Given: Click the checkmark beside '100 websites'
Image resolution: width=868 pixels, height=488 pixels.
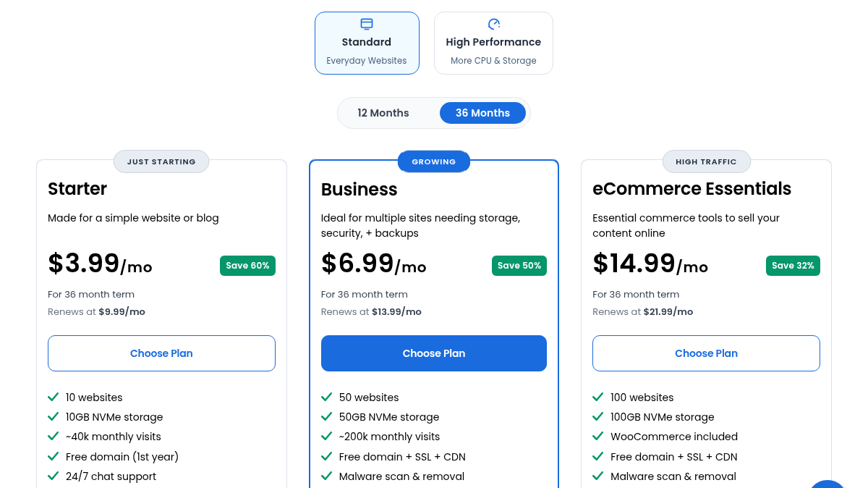Looking at the screenshot, I should coord(597,397).
